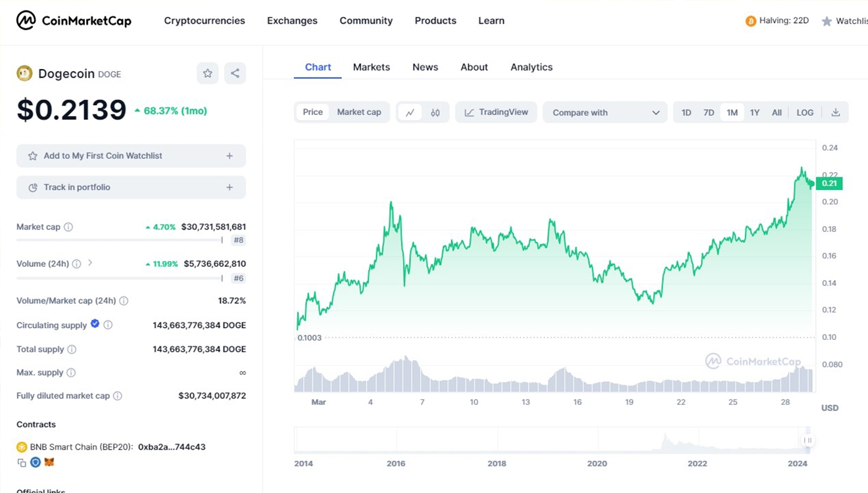Select the 1Y time range
The width and height of the screenshot is (868, 493).
coord(754,112)
